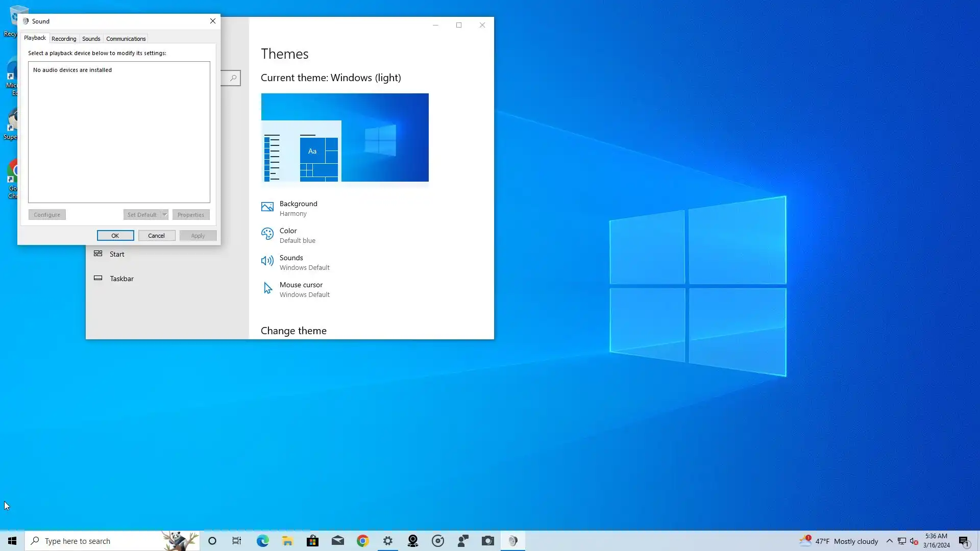Open Microsoft Edge from taskbar
Screen dimensions: 980x551
(x=262, y=541)
